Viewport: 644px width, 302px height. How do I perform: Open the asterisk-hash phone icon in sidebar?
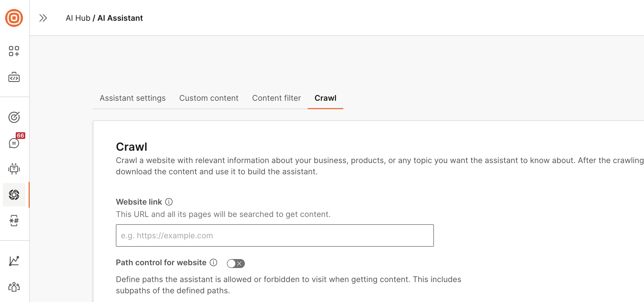14,221
